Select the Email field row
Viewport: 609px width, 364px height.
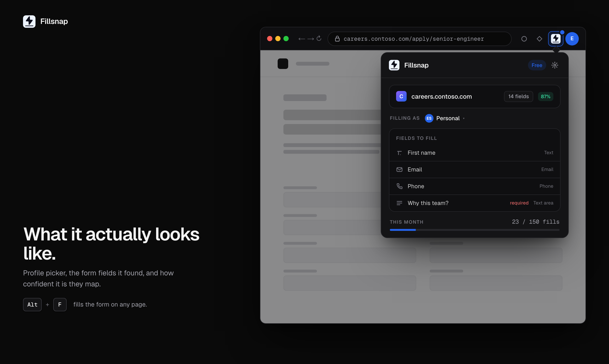474,170
